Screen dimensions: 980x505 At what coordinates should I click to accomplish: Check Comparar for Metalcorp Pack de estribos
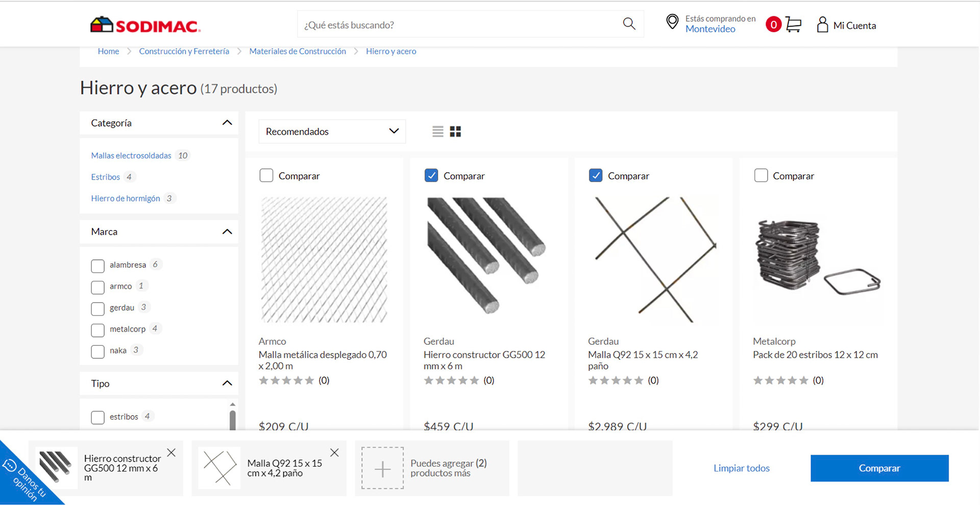(761, 175)
